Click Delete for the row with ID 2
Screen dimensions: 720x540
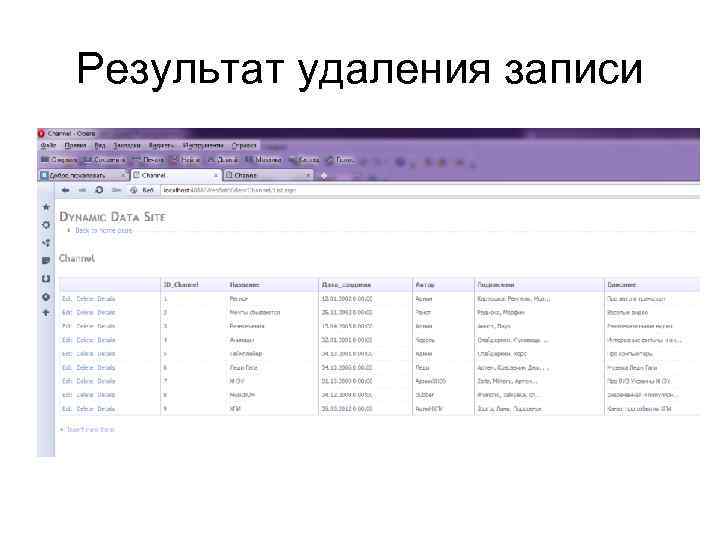(x=84, y=313)
